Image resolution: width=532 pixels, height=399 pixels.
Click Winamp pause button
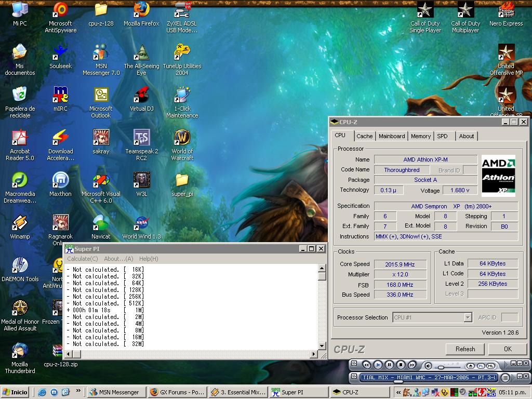[x=389, y=365]
